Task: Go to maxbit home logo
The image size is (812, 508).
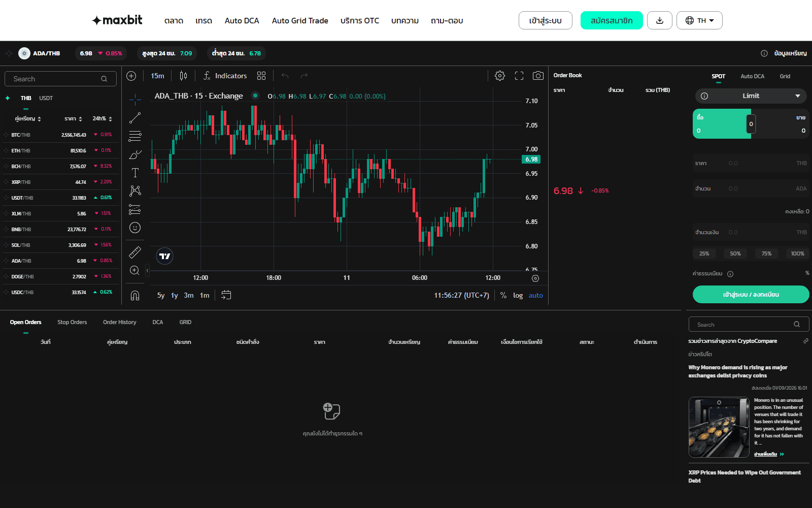Action: click(x=117, y=20)
